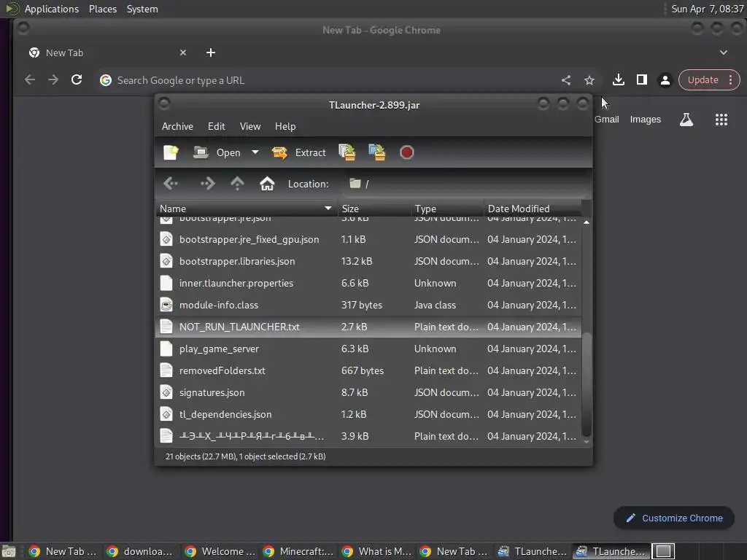
Task: Expand the Open recent dropdown arrow
Action: [x=255, y=152]
